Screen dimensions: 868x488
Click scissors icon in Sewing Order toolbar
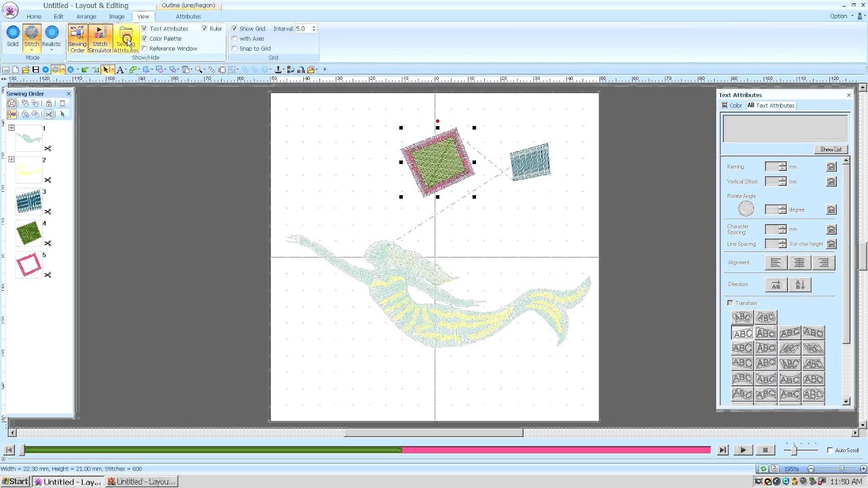(49, 115)
